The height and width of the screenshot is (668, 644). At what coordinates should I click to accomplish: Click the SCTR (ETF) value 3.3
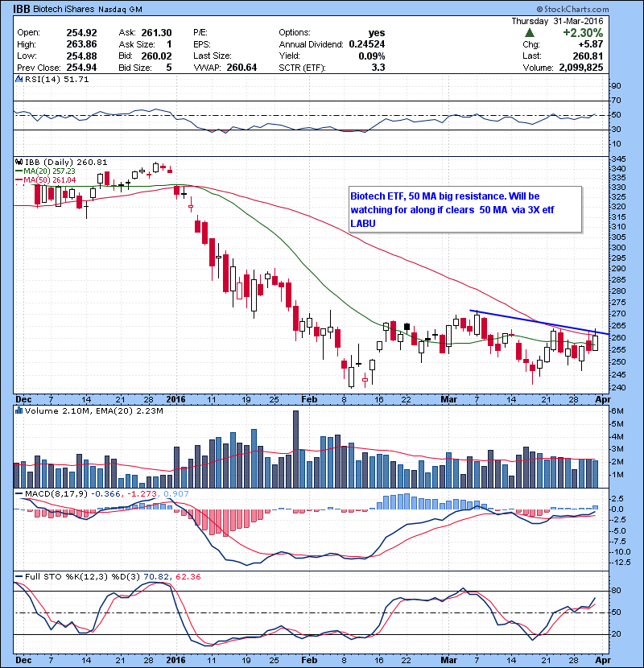coord(378,68)
